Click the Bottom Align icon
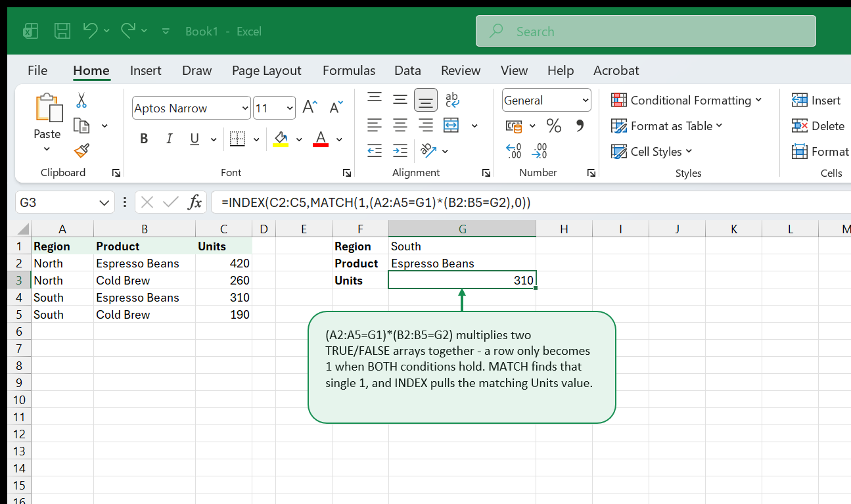This screenshot has width=851, height=504. (x=426, y=101)
